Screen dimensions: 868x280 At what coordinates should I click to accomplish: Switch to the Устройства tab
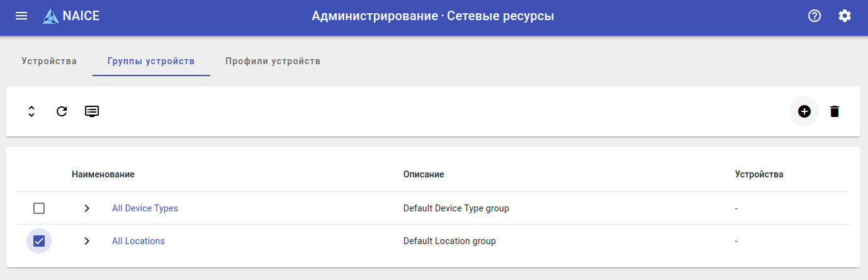coord(49,61)
